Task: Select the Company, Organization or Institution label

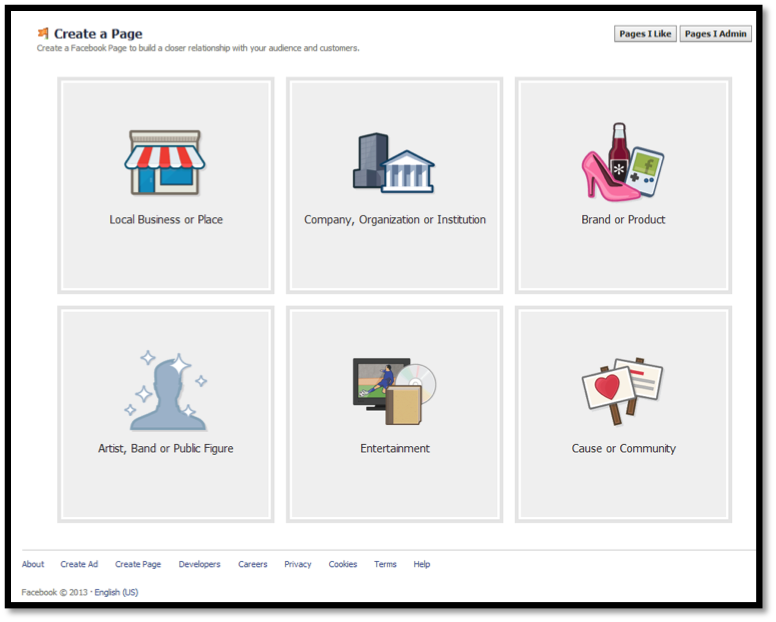Action: [394, 220]
